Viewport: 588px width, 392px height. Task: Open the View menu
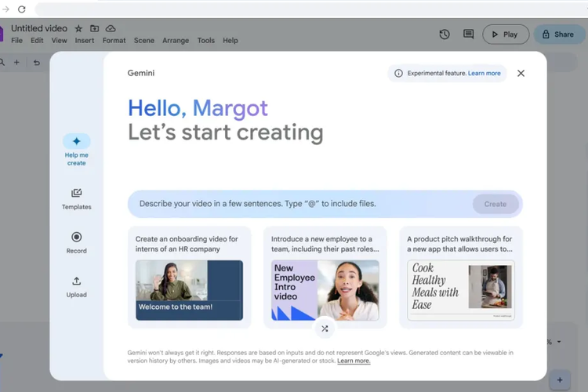[x=60, y=41]
